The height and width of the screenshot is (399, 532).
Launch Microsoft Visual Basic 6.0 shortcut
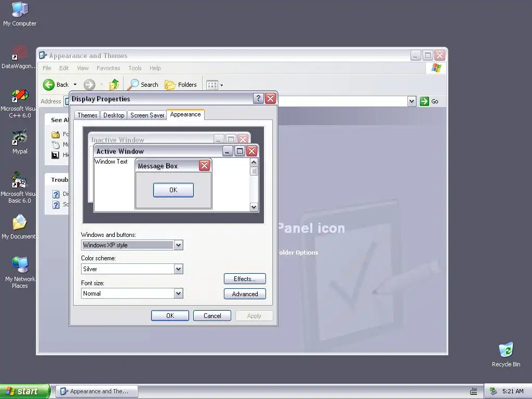[20, 187]
